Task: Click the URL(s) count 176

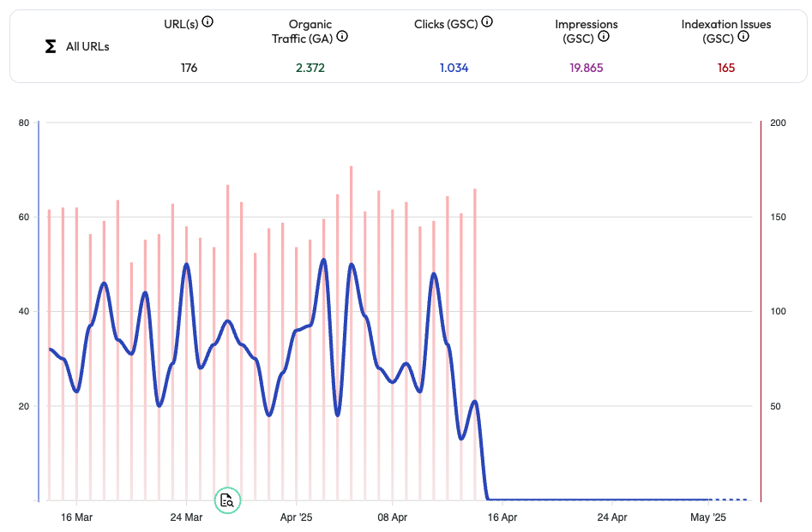Action: 189,68
